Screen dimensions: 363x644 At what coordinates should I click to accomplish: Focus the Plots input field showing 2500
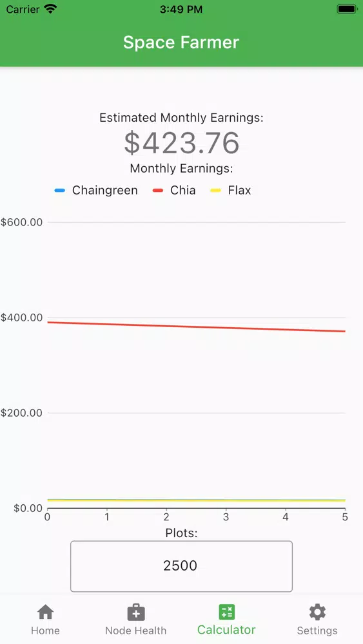[x=181, y=566]
